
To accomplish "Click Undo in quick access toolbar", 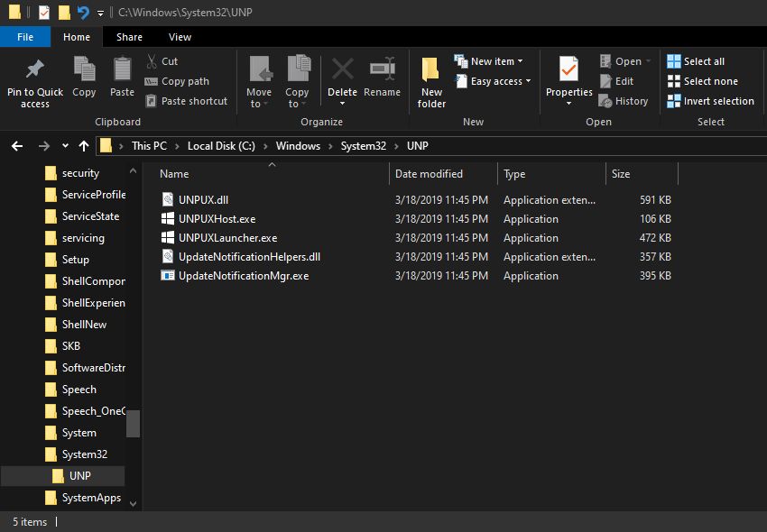I will pyautogui.click(x=83, y=13).
